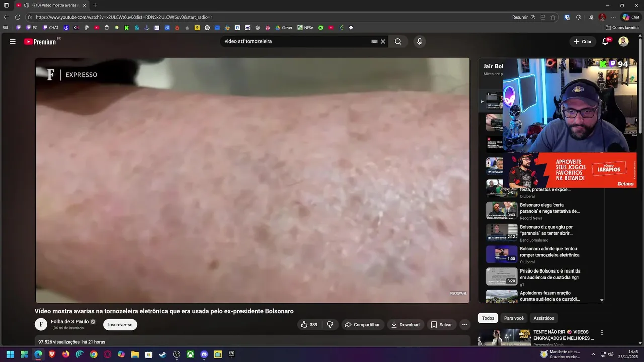Open browser extensions puzzle icon
The width and height of the screenshot is (644, 362).
pyautogui.click(x=578, y=17)
